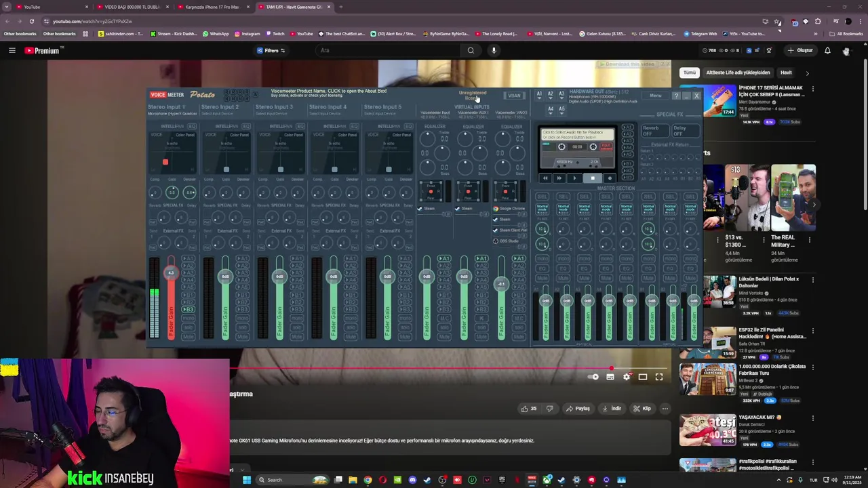Screen dimensions: 868x488
Task: Click Stereo Input 2 fader knob
Action: (225, 277)
